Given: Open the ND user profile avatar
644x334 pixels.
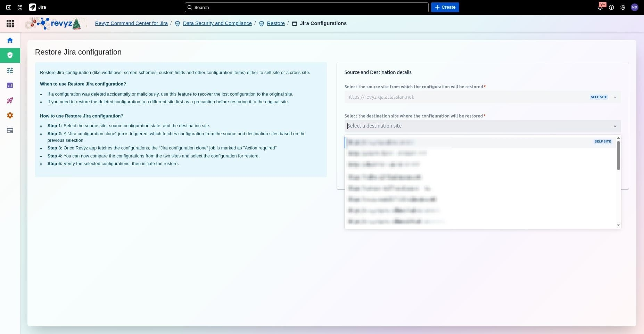Looking at the screenshot, I should pos(634,7).
